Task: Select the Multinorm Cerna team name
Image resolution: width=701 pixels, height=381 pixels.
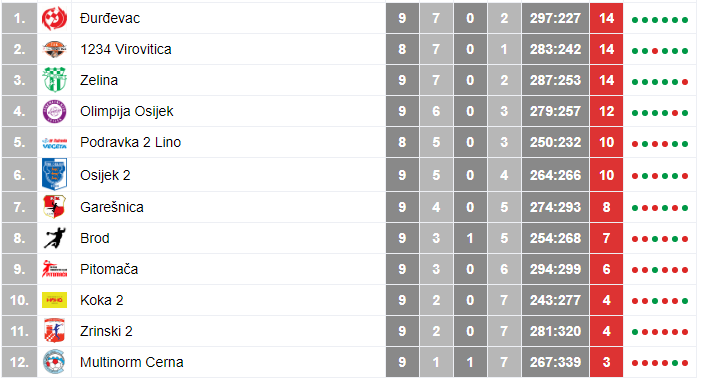Action: tap(131, 362)
